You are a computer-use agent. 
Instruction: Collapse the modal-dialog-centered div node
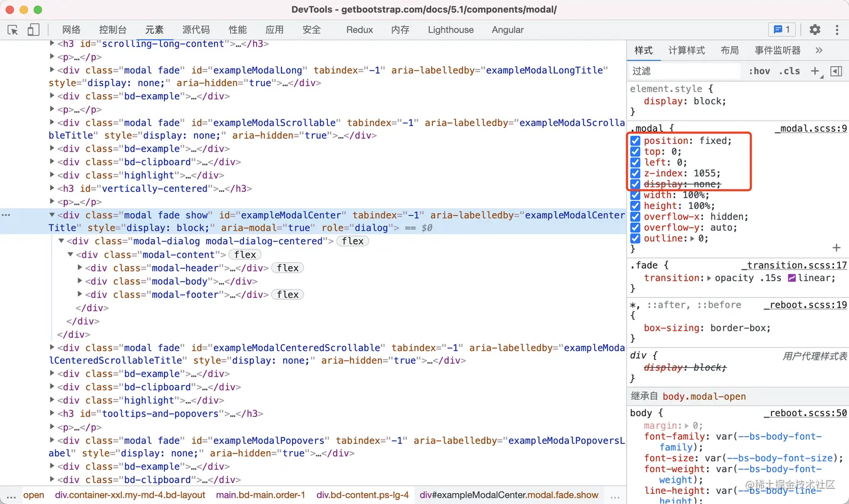(61, 241)
